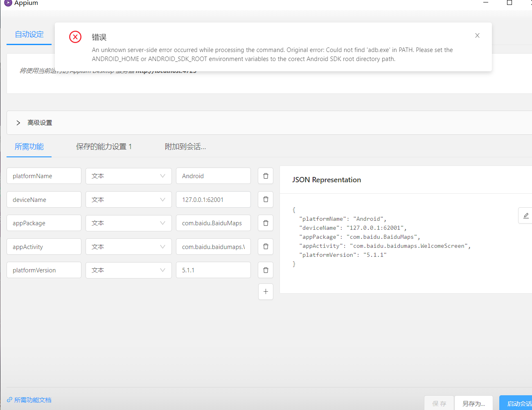Start session with 启动会话 button

pyautogui.click(x=516, y=403)
